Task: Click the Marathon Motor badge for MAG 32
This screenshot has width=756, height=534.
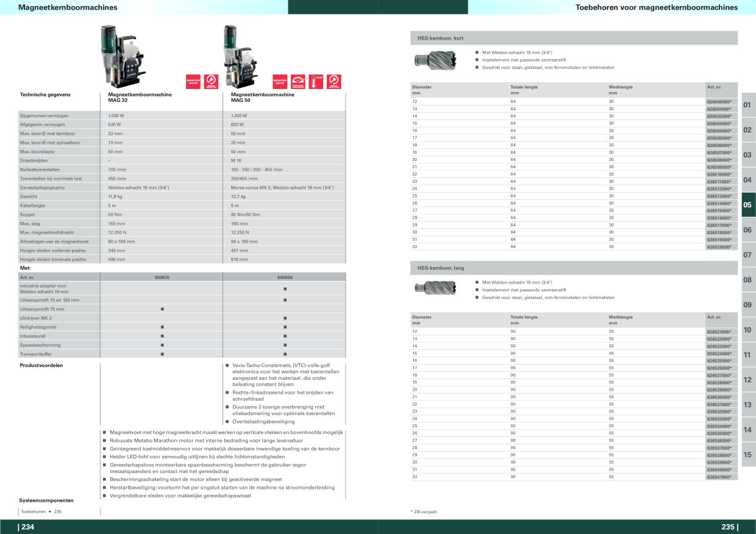Action: pos(193,82)
